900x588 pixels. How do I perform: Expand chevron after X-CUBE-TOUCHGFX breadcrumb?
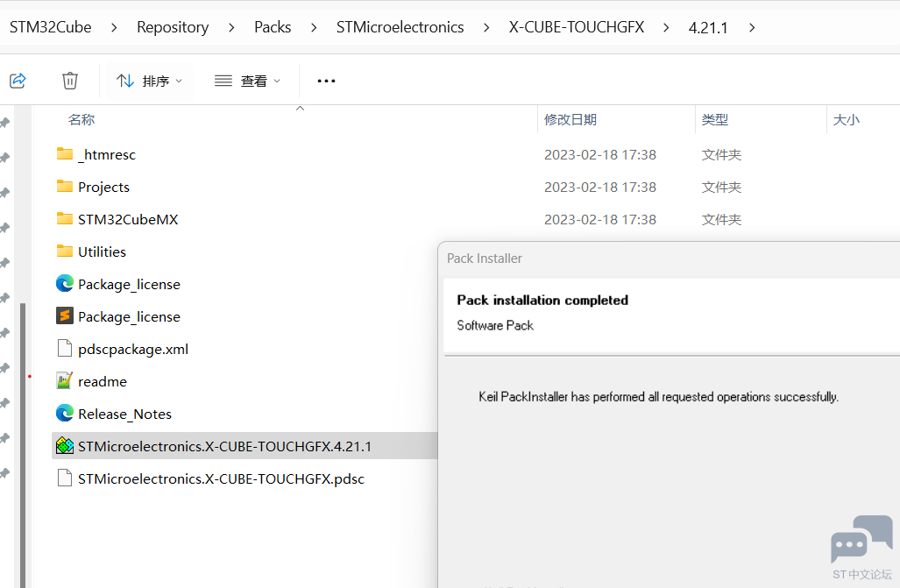[666, 27]
